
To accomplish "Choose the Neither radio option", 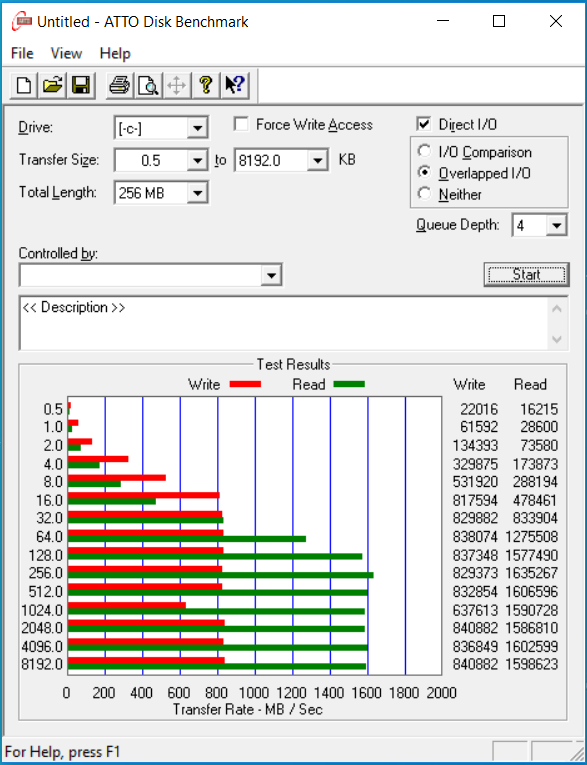I will click(425, 194).
